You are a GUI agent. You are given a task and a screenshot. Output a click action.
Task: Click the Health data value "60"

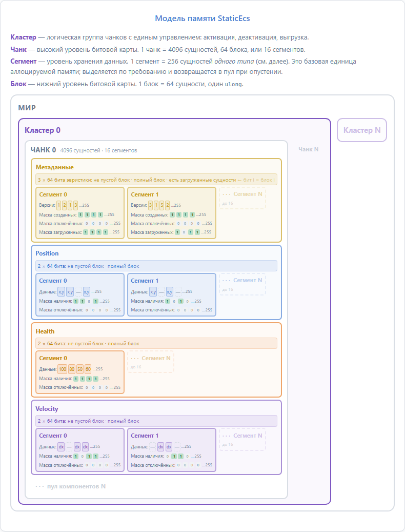pos(88,369)
